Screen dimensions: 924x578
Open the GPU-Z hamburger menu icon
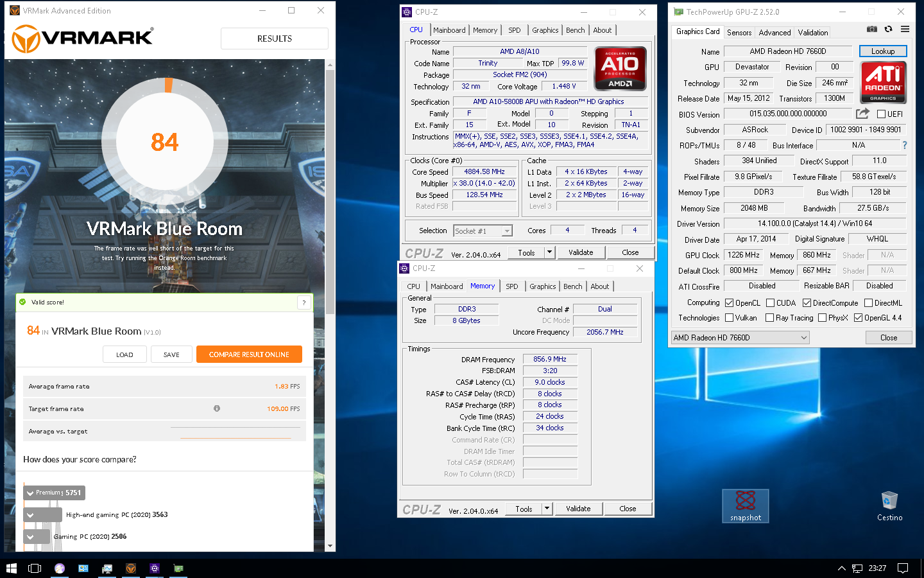pyautogui.click(x=905, y=29)
